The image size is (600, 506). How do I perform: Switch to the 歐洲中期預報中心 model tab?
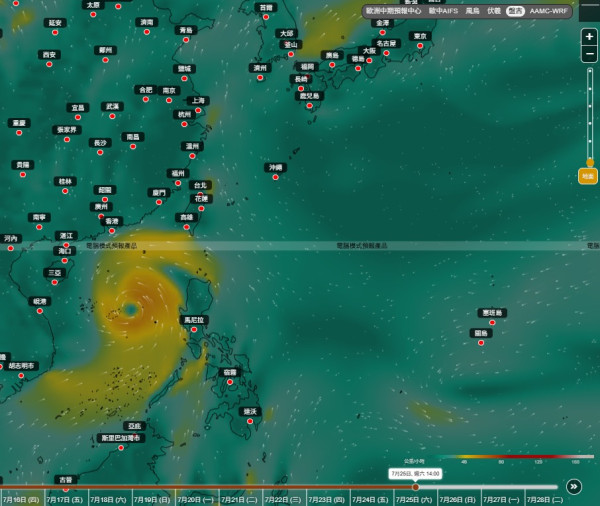point(393,11)
